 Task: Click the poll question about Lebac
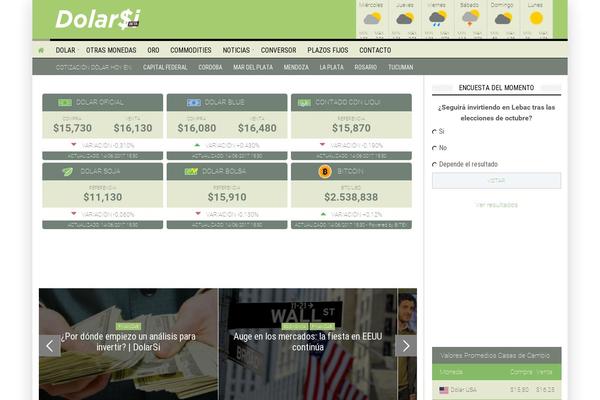click(x=496, y=113)
